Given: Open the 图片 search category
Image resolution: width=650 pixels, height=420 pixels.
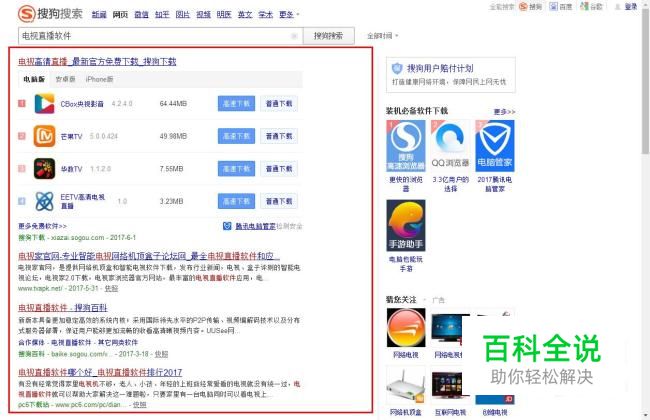Looking at the screenshot, I should tap(183, 15).
